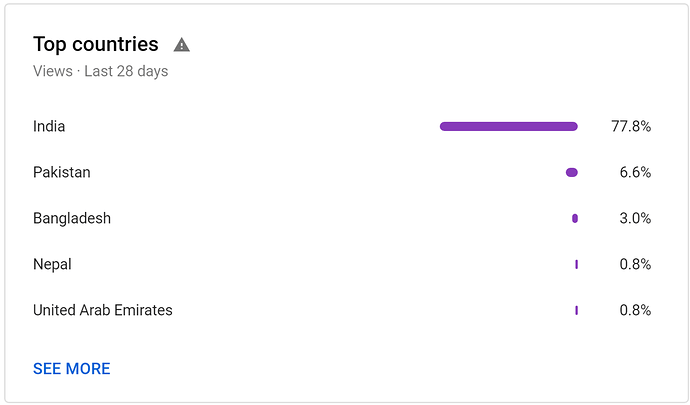The height and width of the screenshot is (405, 690).
Task: Select the Pakistan country label
Action: click(x=62, y=172)
